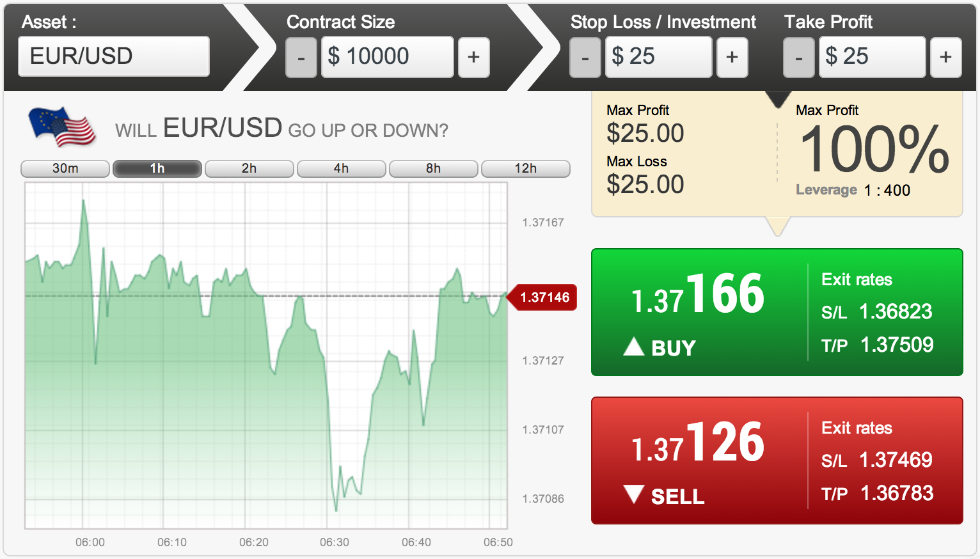The image size is (980, 559).
Task: Increase Take Profit amount
Action: click(x=945, y=57)
